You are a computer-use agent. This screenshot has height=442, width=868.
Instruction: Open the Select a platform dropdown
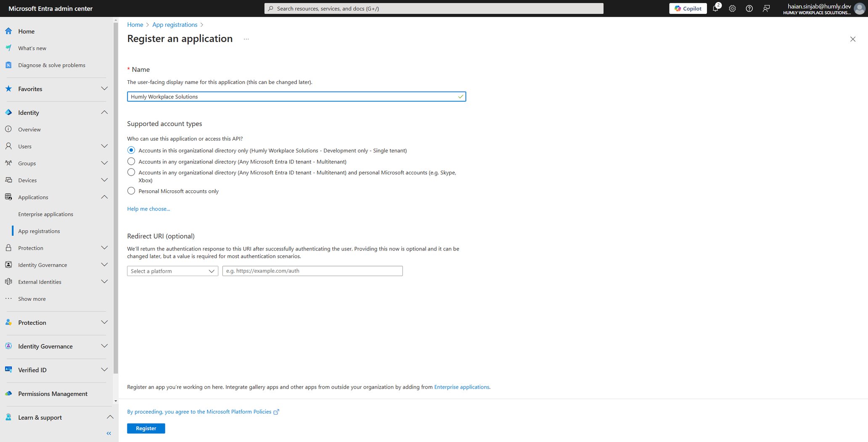click(172, 271)
